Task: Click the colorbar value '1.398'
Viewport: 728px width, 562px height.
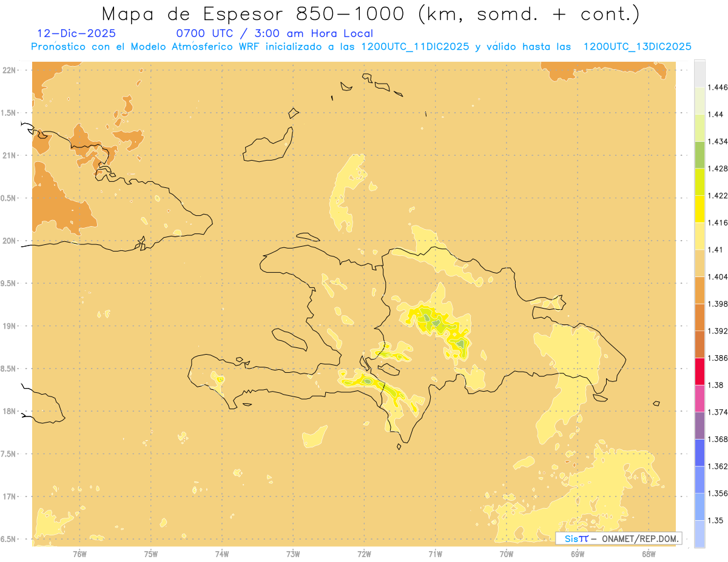Action: click(718, 304)
